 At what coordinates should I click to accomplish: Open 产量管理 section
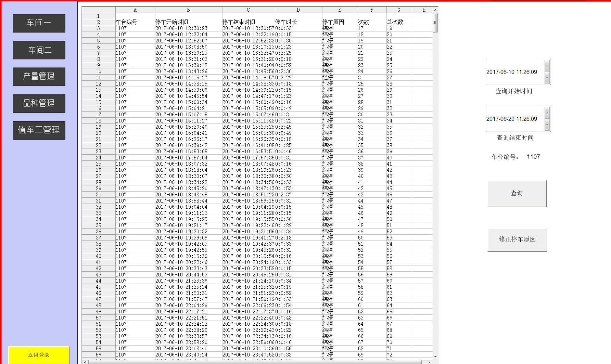click(x=39, y=77)
